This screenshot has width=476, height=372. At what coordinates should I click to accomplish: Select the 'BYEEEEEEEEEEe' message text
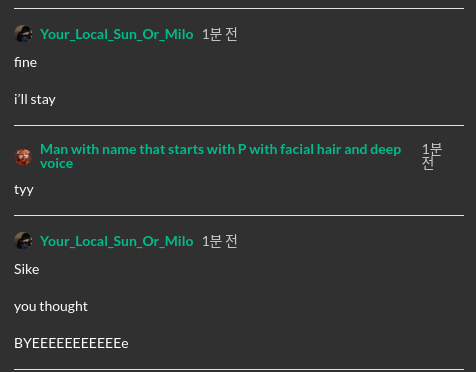(x=71, y=343)
